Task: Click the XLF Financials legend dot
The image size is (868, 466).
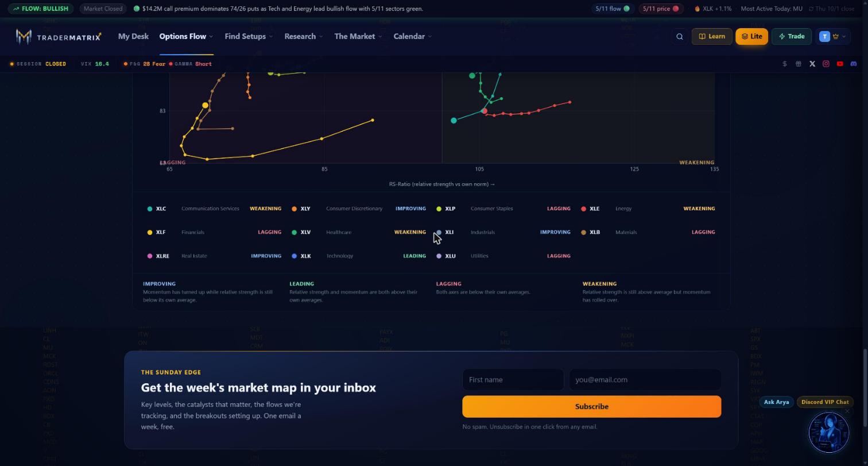Action: [x=150, y=232]
